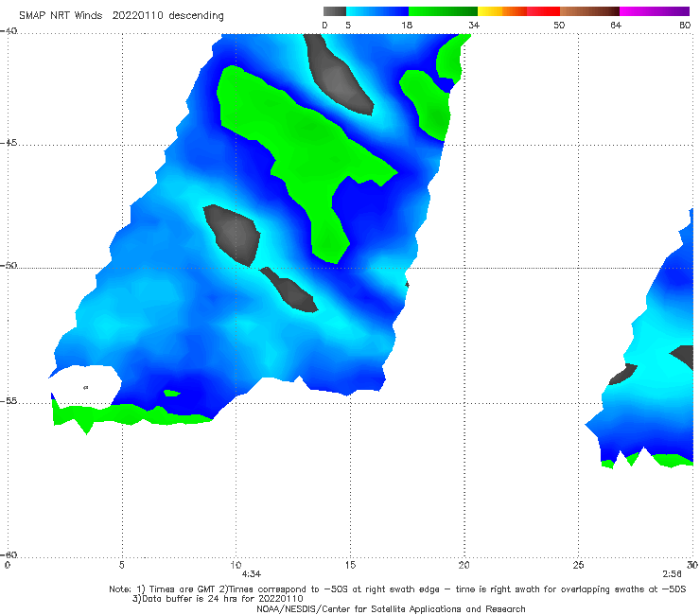The image size is (700, 615).
Task: Click the longitude axis label "30"
Action: point(692,565)
